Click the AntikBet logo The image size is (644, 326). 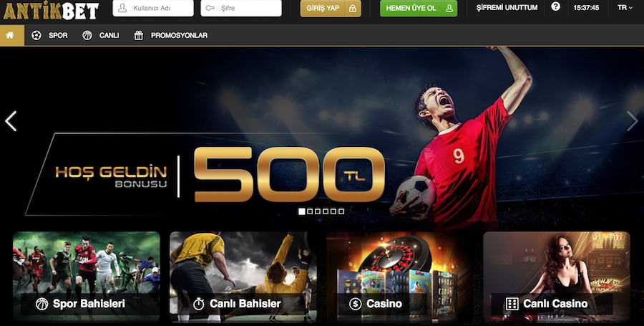pyautogui.click(x=51, y=11)
